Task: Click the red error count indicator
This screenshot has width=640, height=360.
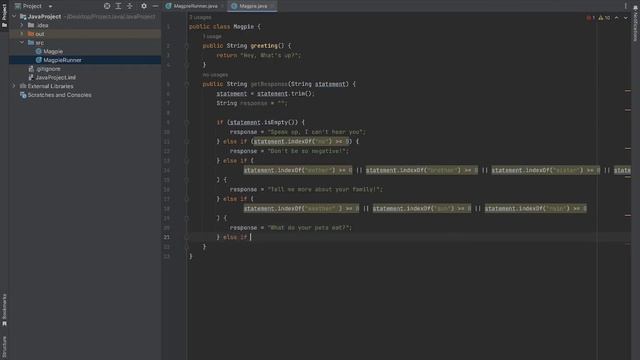Action: tap(591, 18)
